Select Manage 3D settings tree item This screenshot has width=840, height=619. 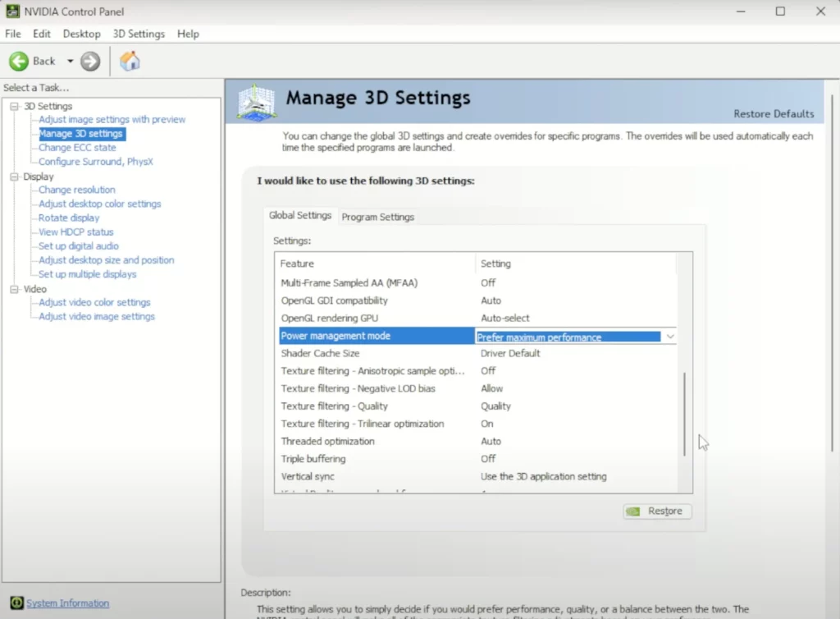(x=81, y=134)
